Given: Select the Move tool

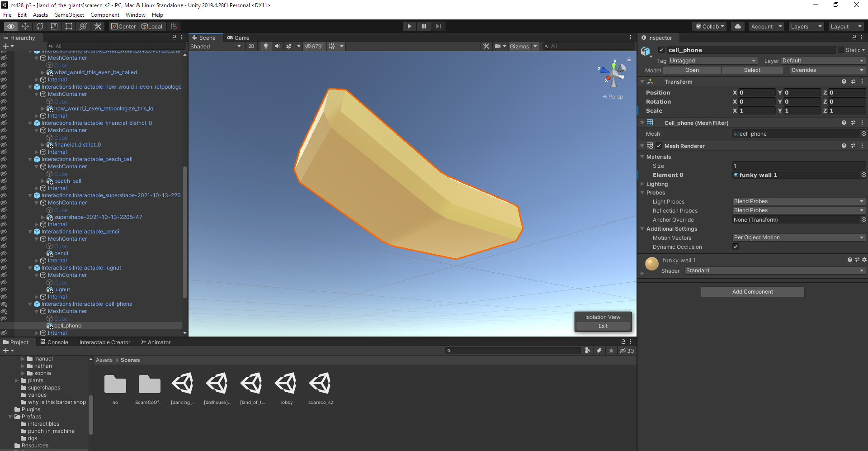Looking at the screenshot, I should (x=25, y=26).
